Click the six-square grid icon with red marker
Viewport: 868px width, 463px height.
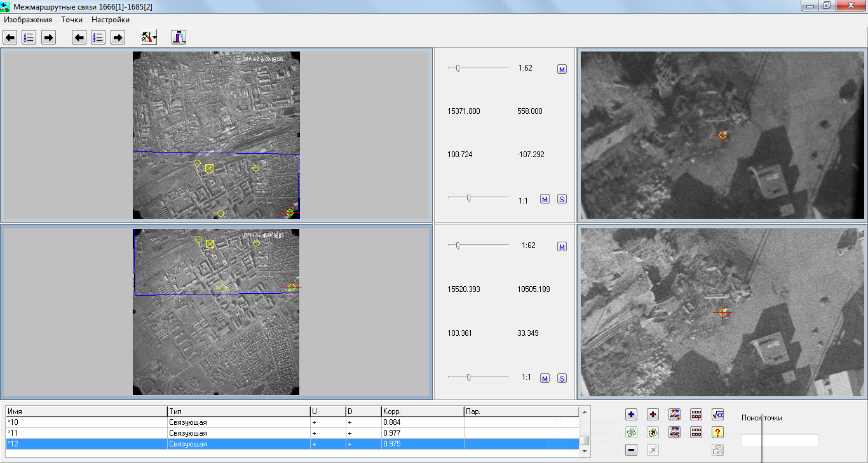tap(696, 415)
